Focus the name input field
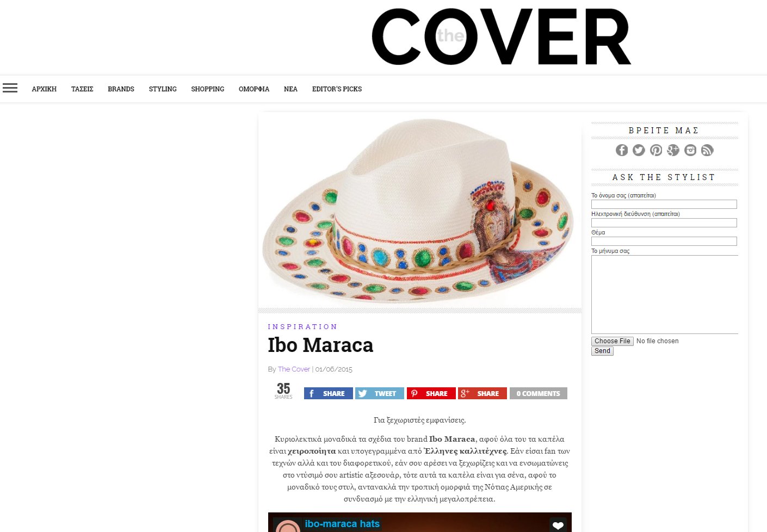 664,204
